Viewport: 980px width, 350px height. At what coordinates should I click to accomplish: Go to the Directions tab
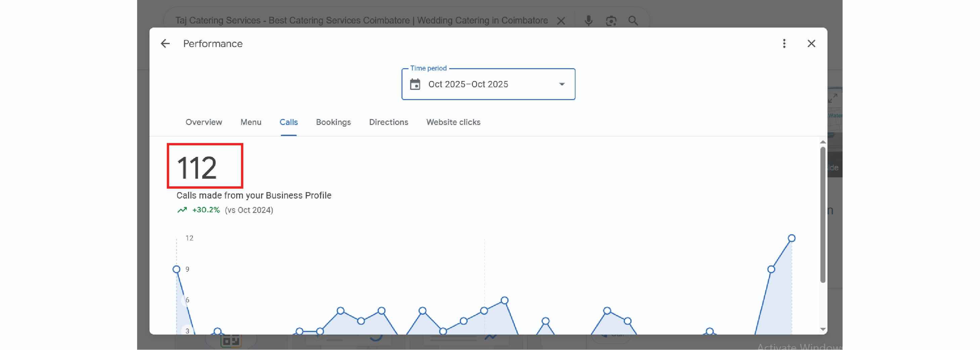pyautogui.click(x=388, y=122)
